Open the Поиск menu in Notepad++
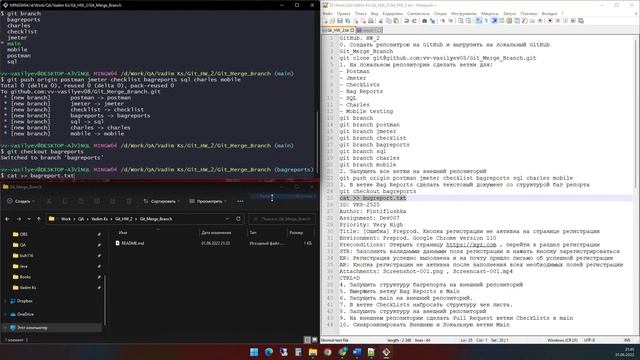The width and height of the screenshot is (640, 360). [x=361, y=13]
